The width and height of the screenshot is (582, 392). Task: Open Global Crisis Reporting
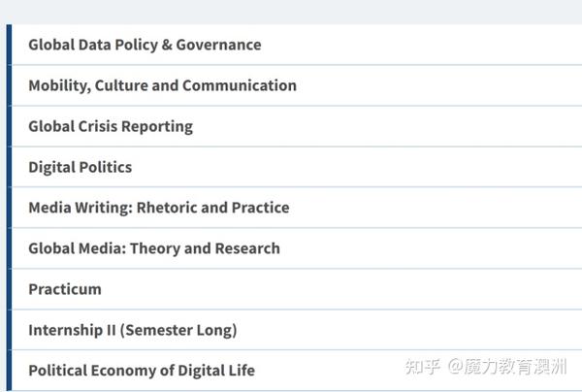(x=111, y=126)
